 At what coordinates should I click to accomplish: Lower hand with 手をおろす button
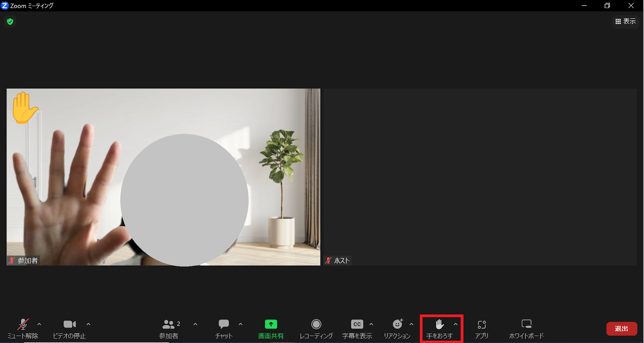pos(440,329)
